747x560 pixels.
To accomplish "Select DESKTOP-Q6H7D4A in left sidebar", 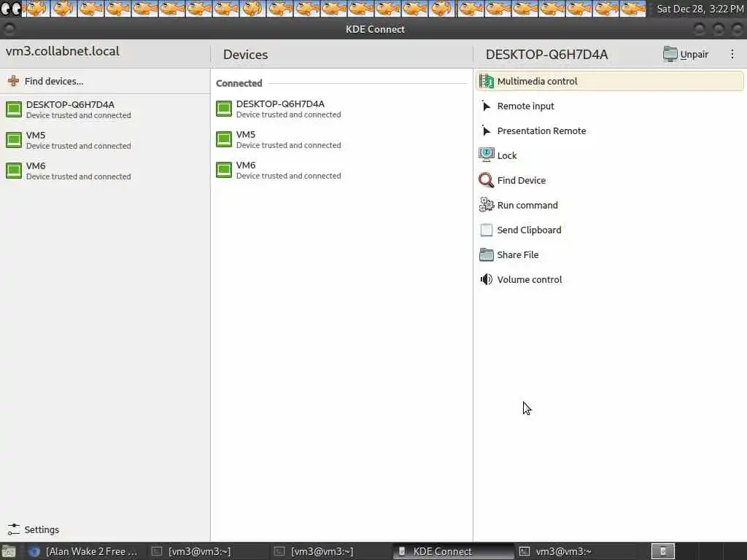I will coord(105,109).
